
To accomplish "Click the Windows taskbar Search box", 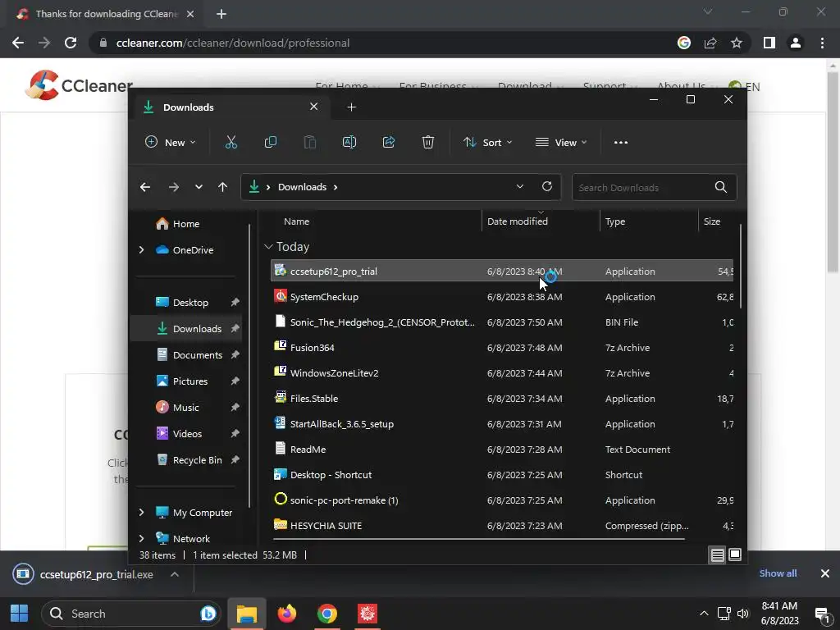I will (131, 614).
